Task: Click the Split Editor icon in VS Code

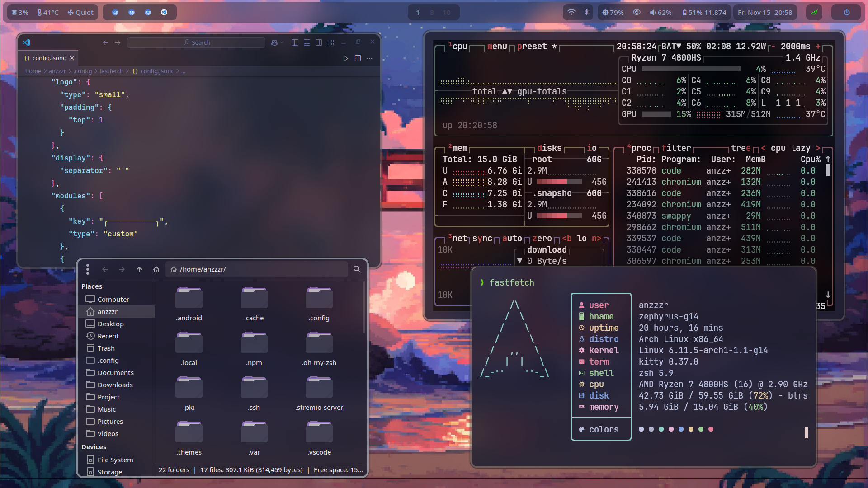Action: 358,58
